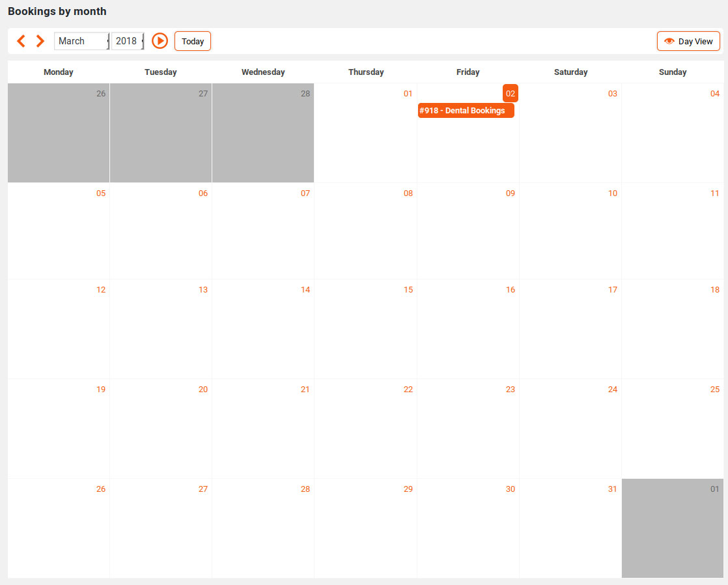Select Friday March 30

pos(468,528)
